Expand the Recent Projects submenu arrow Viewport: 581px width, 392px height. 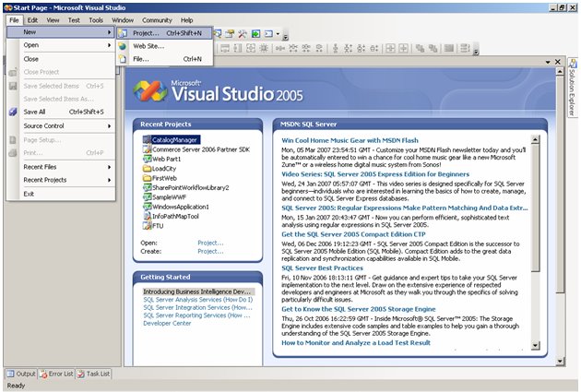(x=110, y=180)
